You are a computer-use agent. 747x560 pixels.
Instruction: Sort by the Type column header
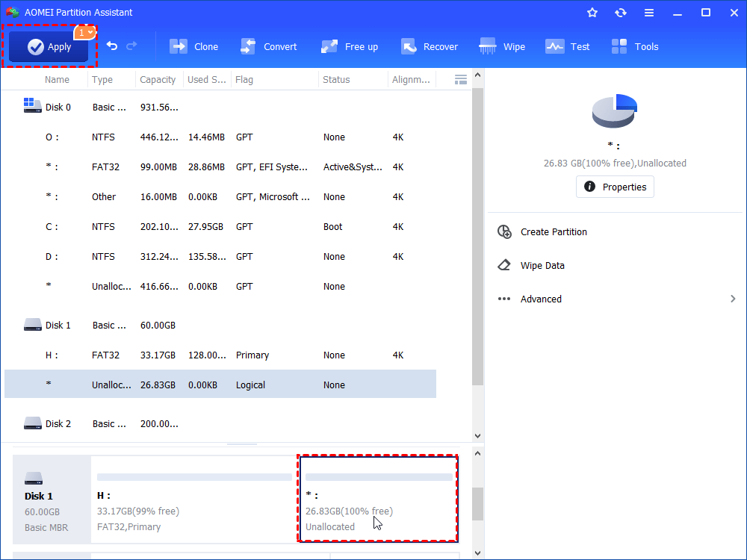102,80
